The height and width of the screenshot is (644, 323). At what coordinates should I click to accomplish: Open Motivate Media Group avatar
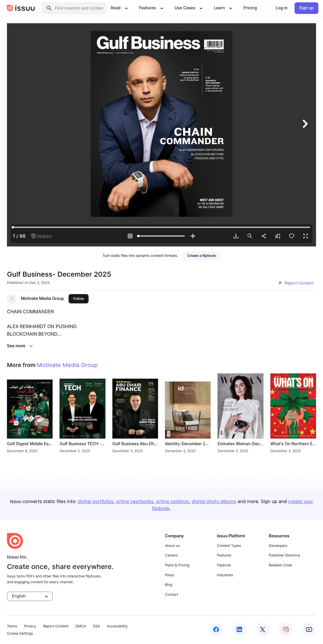pyautogui.click(x=12, y=299)
